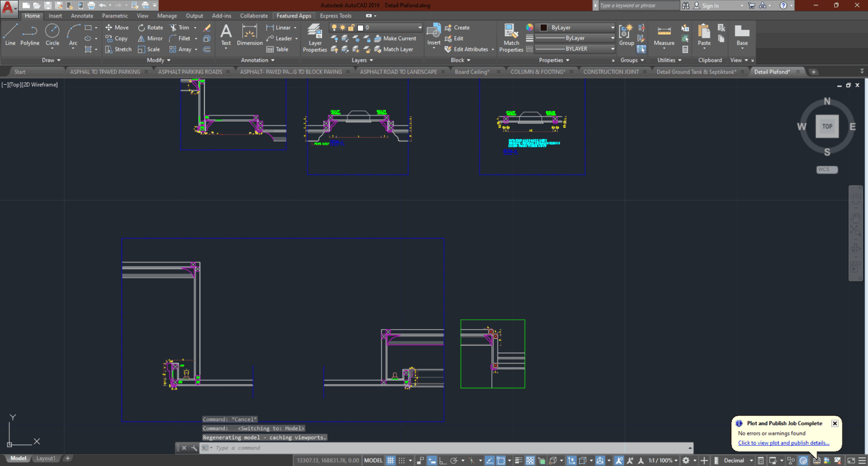Click the Make Current button in Layers panel

pos(396,38)
